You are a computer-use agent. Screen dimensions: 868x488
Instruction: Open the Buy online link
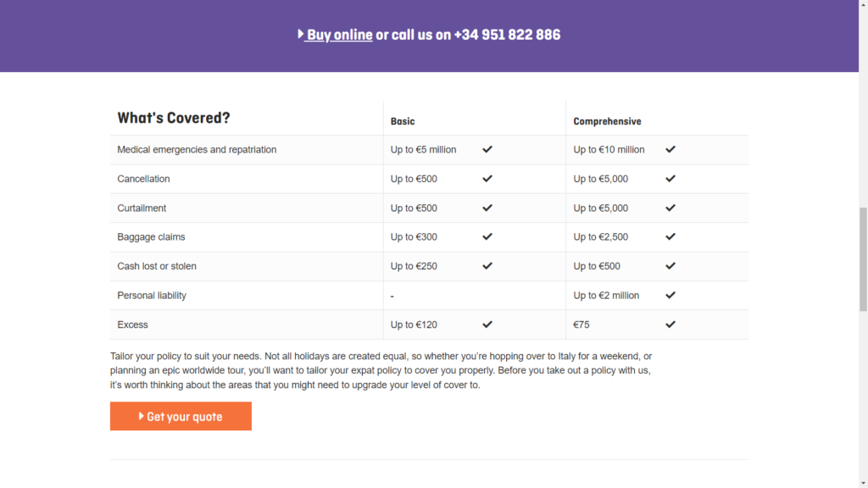(339, 35)
